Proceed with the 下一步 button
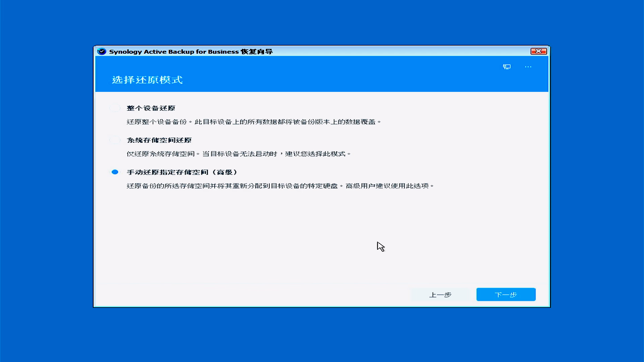Screen dimensions: 644x362 (x=506, y=295)
